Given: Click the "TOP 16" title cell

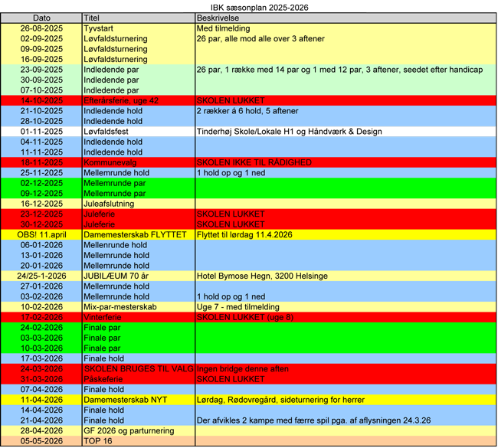Looking at the screenshot, I should pos(97,441).
